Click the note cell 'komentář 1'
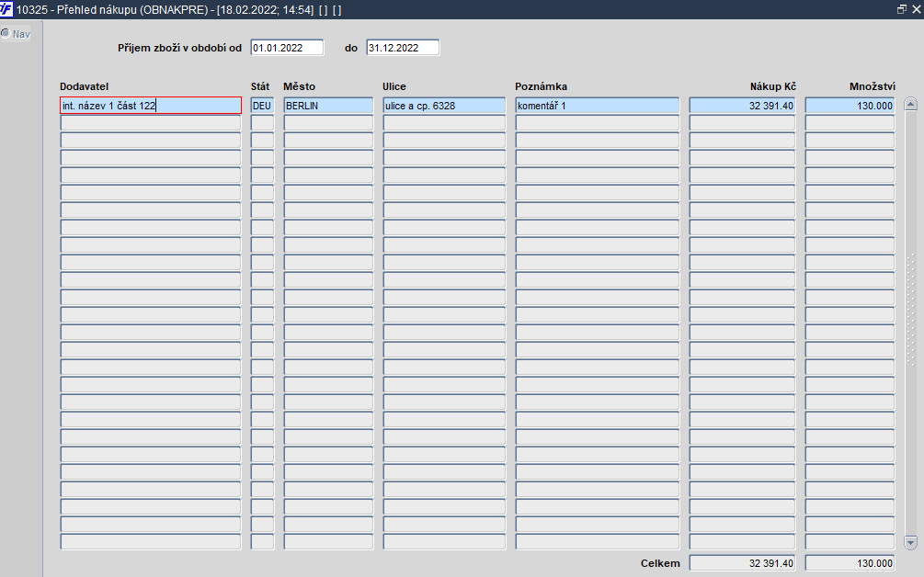 pos(597,106)
